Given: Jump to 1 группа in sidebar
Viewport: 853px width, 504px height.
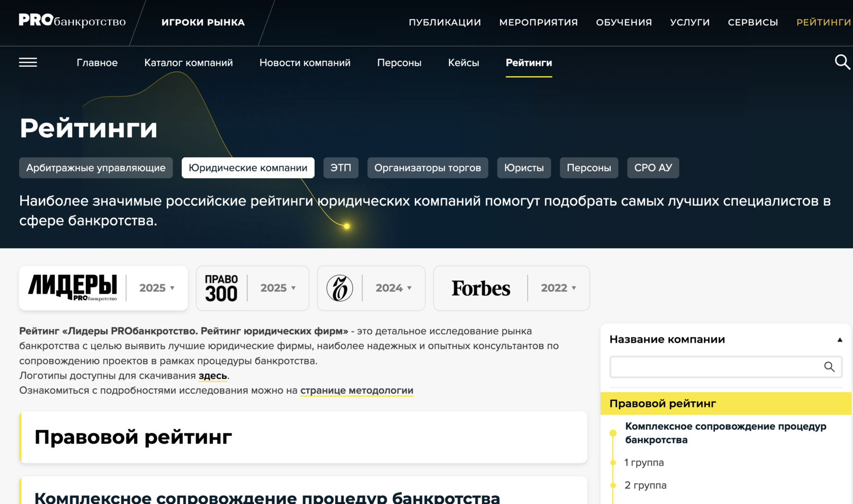Looking at the screenshot, I should coord(644,462).
